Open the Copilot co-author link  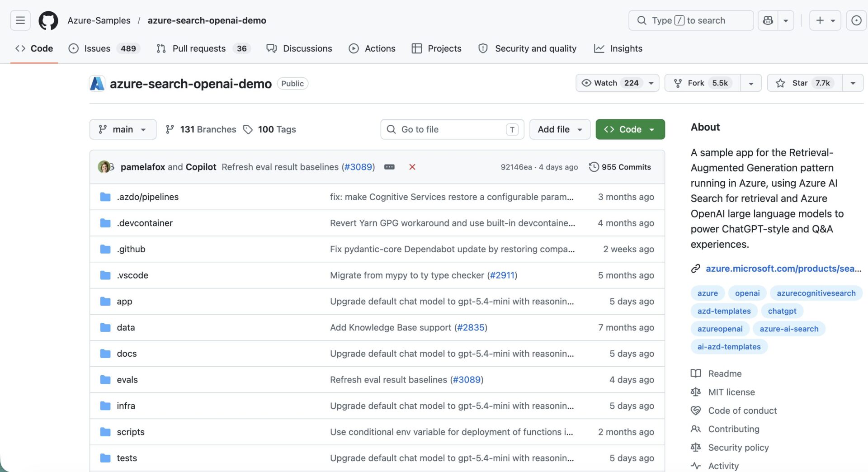click(201, 167)
